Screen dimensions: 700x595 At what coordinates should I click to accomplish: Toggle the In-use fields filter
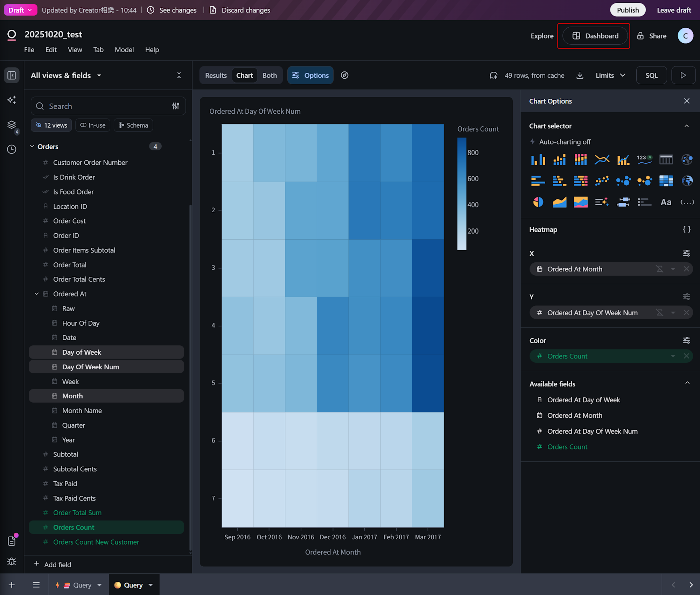click(93, 125)
